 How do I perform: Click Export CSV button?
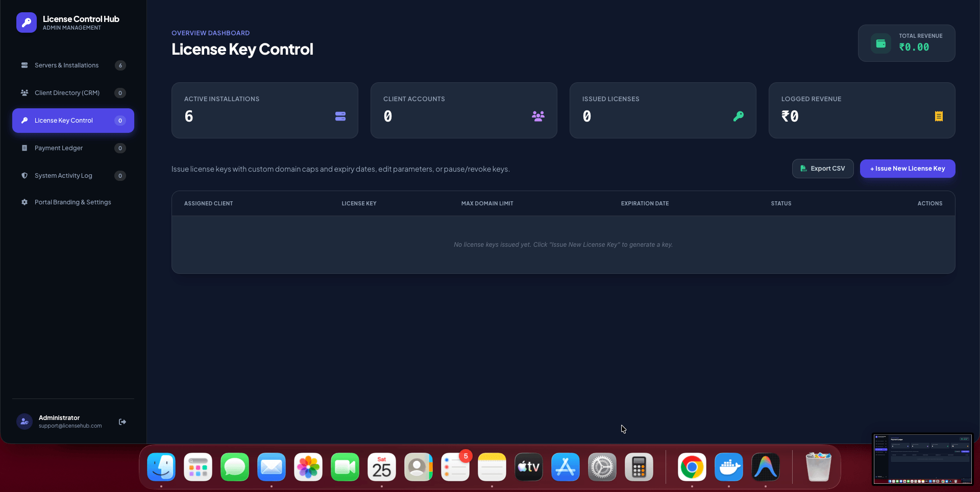pos(823,169)
